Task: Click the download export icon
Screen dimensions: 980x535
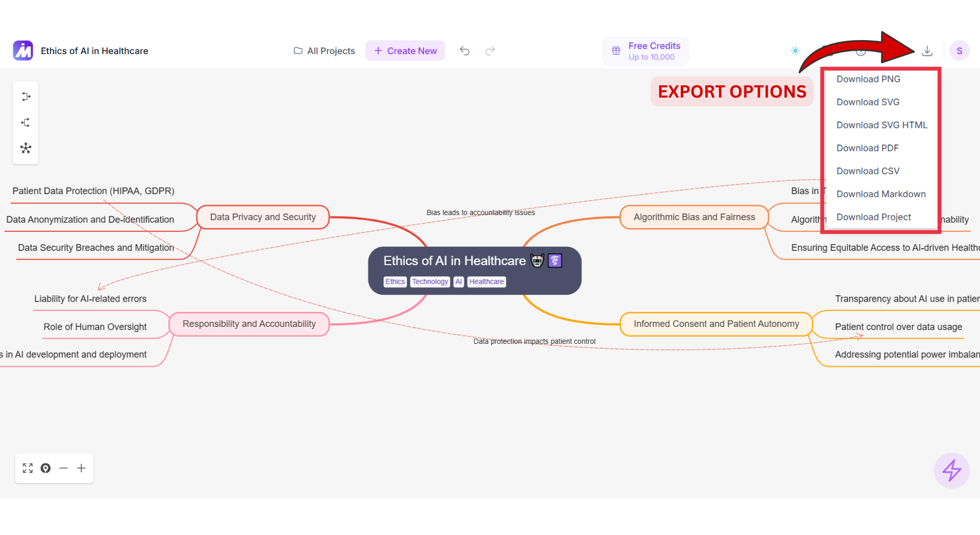Action: (x=927, y=51)
